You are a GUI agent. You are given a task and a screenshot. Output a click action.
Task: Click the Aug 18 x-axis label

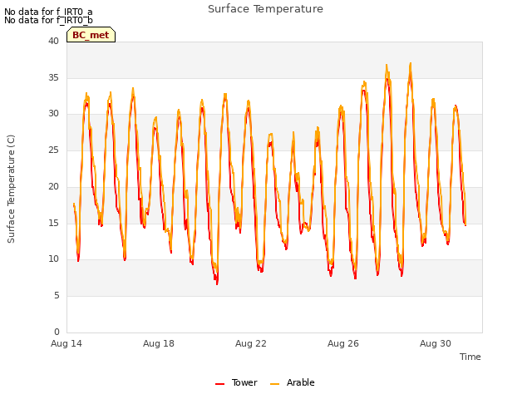pyautogui.click(x=159, y=343)
